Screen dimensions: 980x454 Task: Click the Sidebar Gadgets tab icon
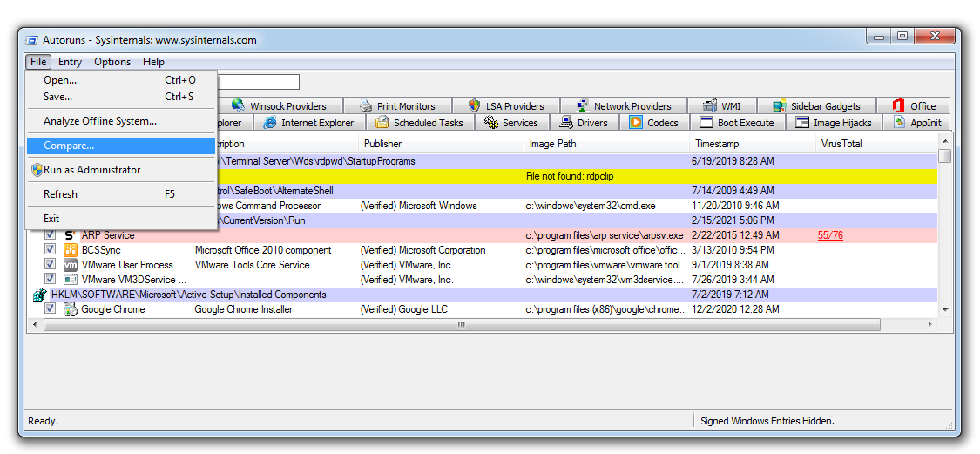[x=780, y=105]
